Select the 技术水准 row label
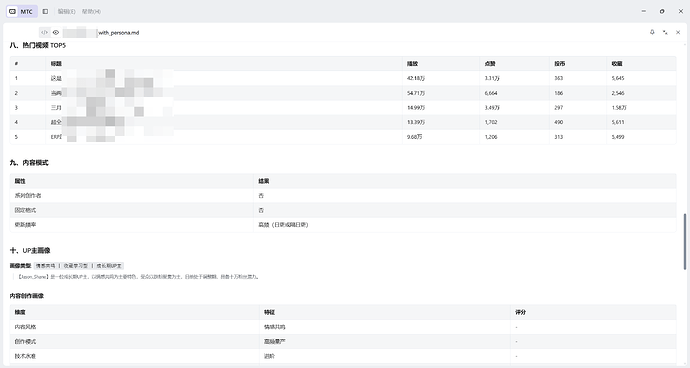690x368 pixels. pos(25,356)
